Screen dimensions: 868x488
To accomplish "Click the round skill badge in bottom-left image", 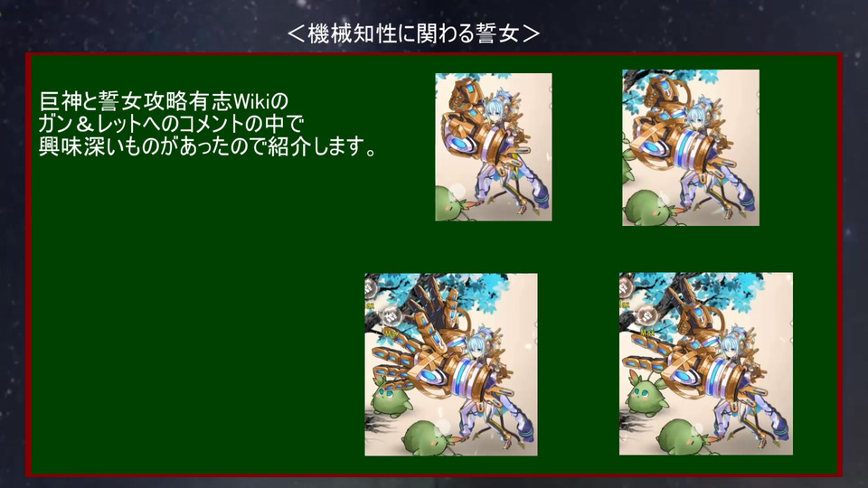I will click(391, 316).
